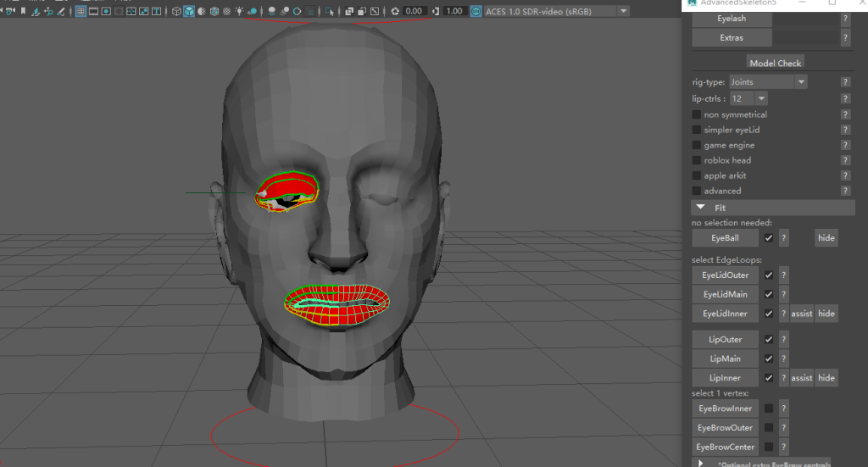Viewport: 868px width, 467px height.
Task: Enable the roblox head checkbox
Action: (x=697, y=160)
